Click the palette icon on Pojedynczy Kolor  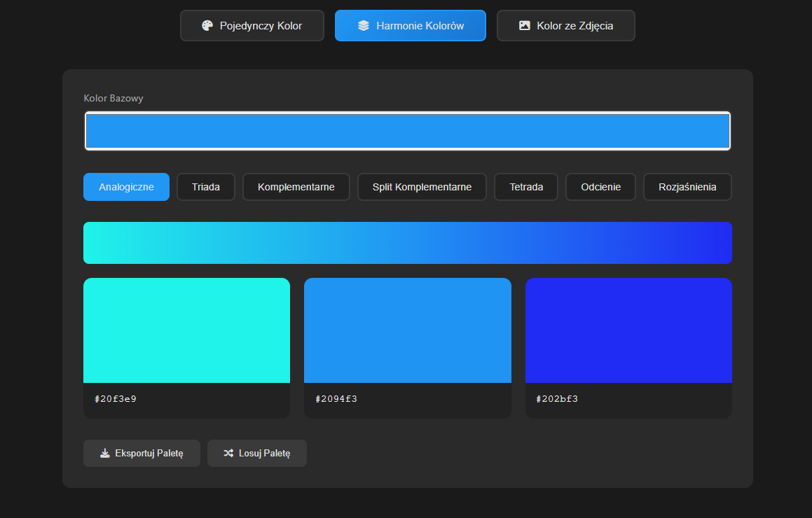click(x=207, y=25)
